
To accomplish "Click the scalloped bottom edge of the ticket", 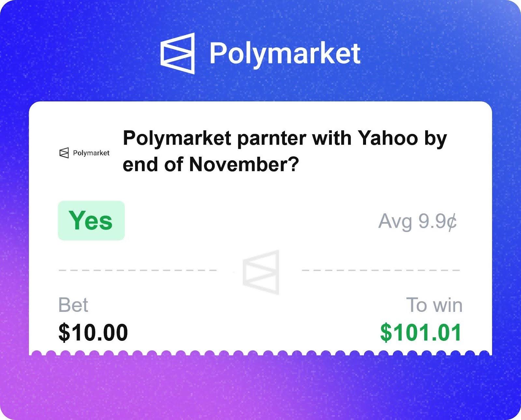I will (260, 353).
